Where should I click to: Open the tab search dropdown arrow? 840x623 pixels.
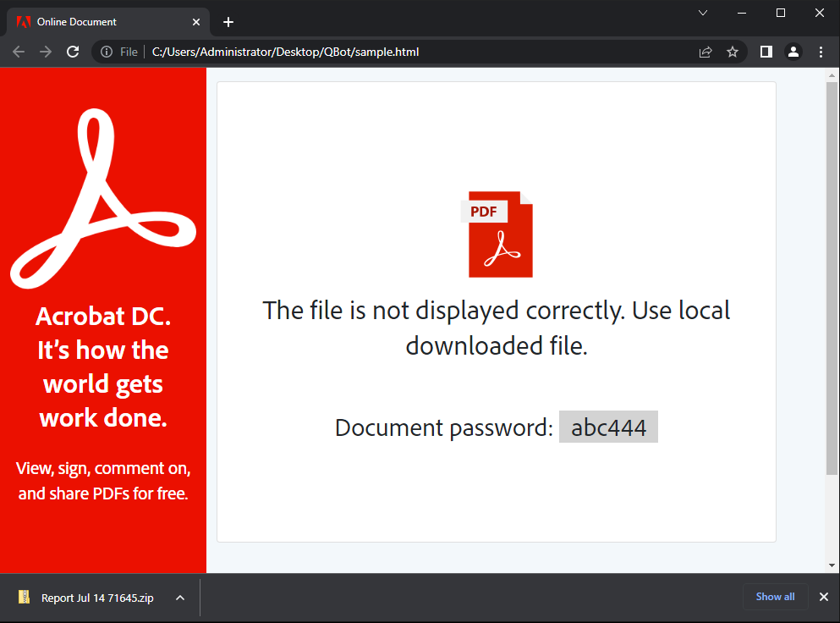703,13
